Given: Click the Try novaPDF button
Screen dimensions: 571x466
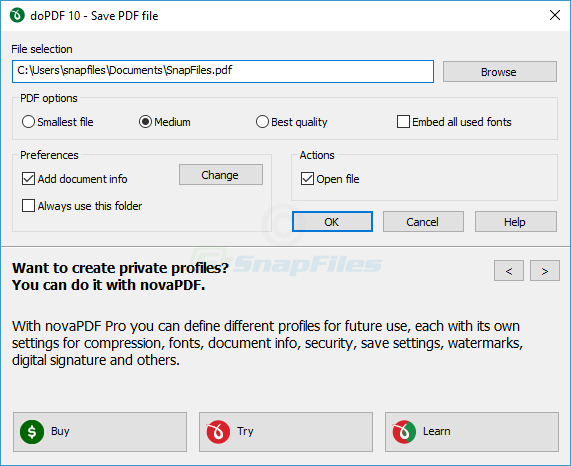Looking at the screenshot, I should pyautogui.click(x=286, y=432).
